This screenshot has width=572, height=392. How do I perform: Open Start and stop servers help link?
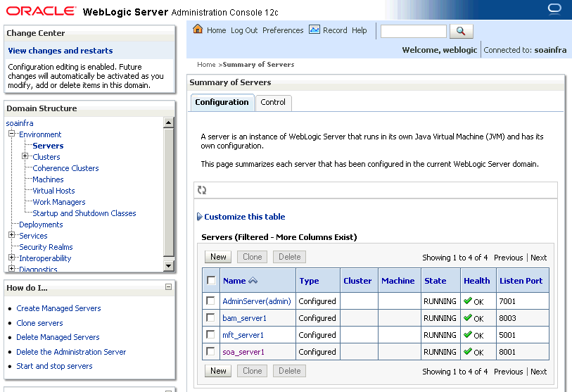tap(54, 366)
